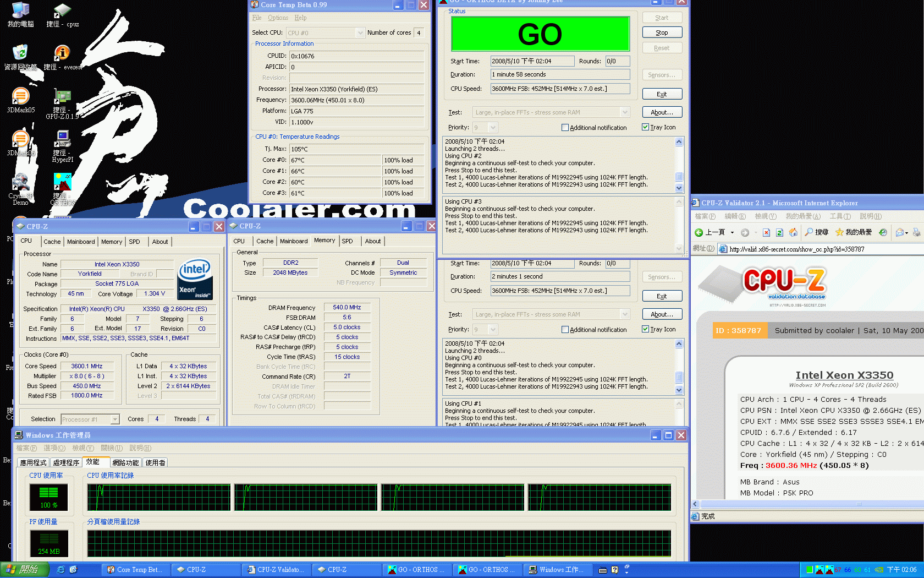Click About... button in upper ORTHOS window

tap(662, 112)
